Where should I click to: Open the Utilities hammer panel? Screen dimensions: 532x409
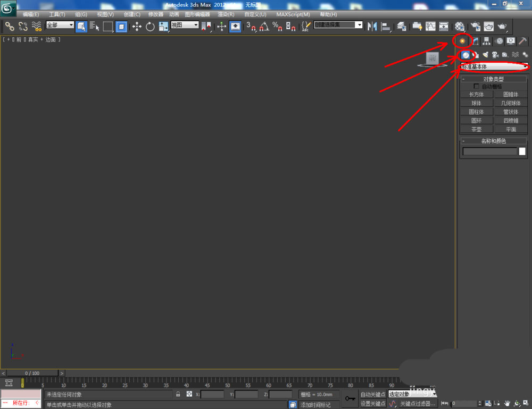point(523,41)
